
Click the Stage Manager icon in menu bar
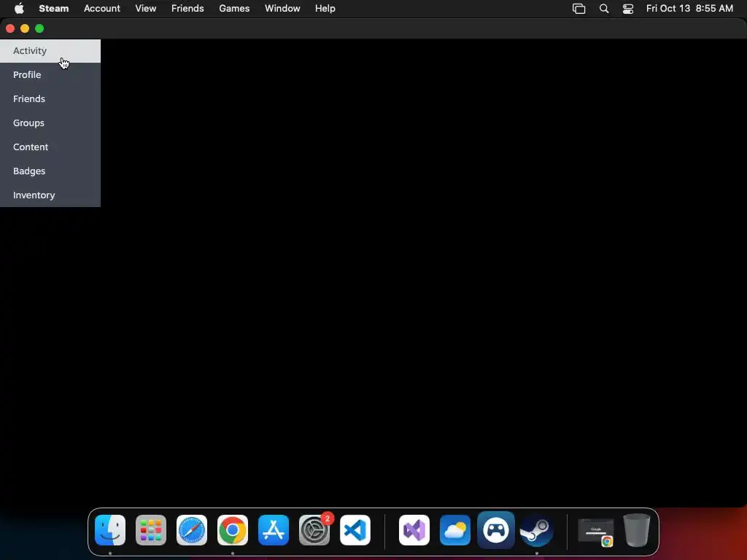pos(578,9)
